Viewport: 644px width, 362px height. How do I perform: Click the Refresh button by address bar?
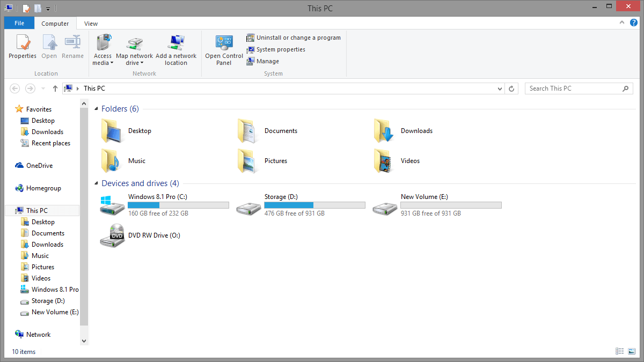click(512, 88)
